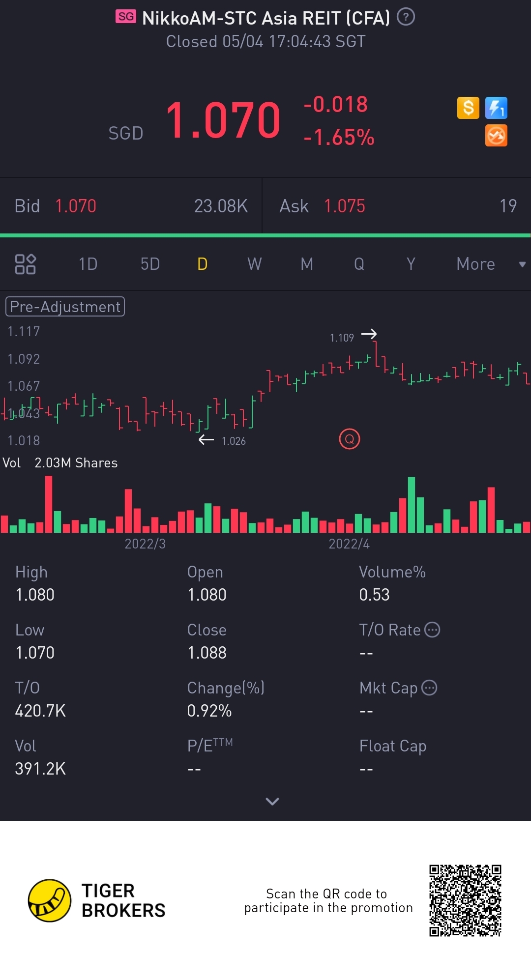This screenshot has height=980, width=531.
Task: Tap the T/O value 420.7K
Action: [x=40, y=711]
